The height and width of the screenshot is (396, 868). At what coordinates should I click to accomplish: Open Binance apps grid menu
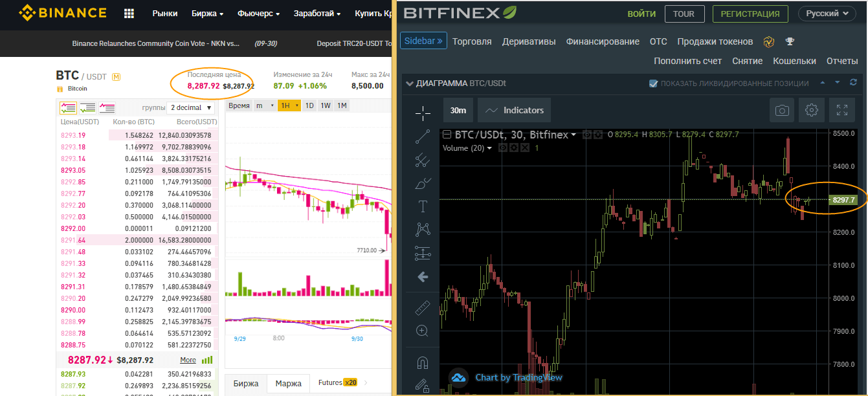coord(129,14)
